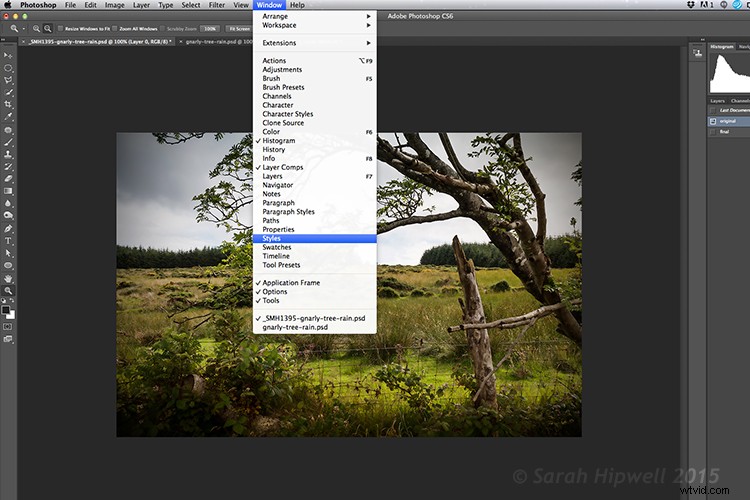Select the Eraser tool
750x500 pixels.
(x=8, y=178)
